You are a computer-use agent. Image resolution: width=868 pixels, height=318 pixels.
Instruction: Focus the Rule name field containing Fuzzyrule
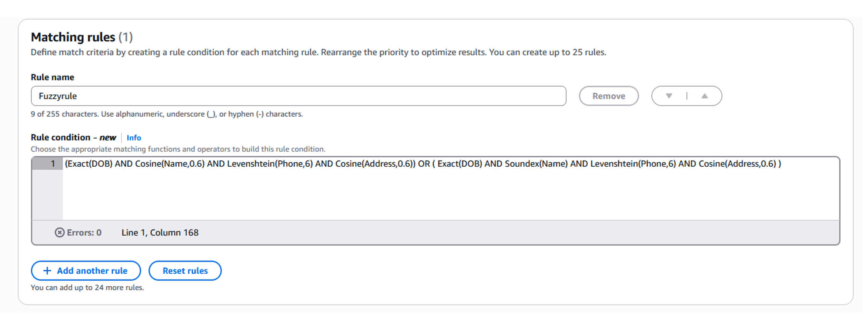click(x=298, y=96)
